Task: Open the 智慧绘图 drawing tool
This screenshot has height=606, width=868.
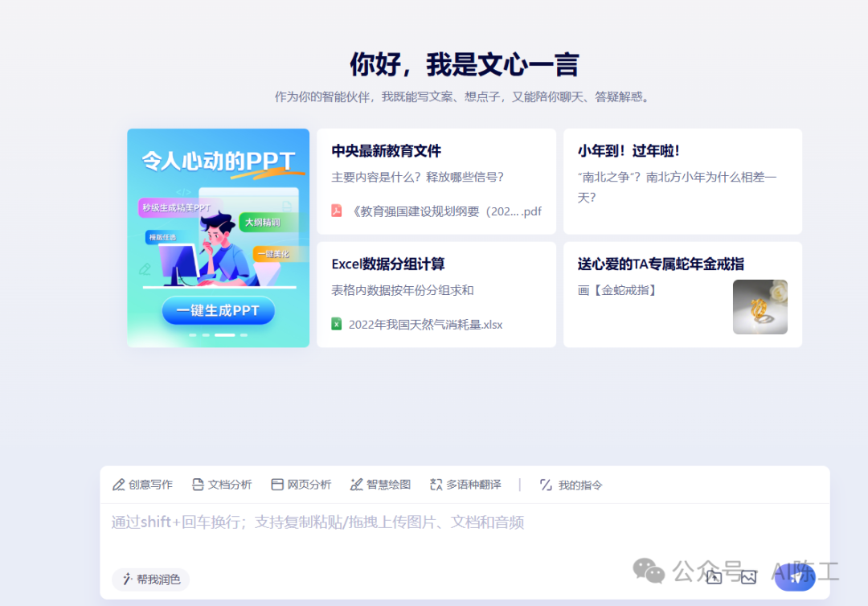Action: tap(380, 485)
